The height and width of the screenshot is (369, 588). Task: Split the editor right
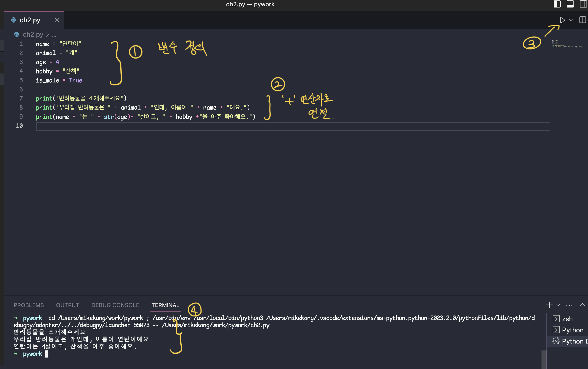tap(582, 20)
